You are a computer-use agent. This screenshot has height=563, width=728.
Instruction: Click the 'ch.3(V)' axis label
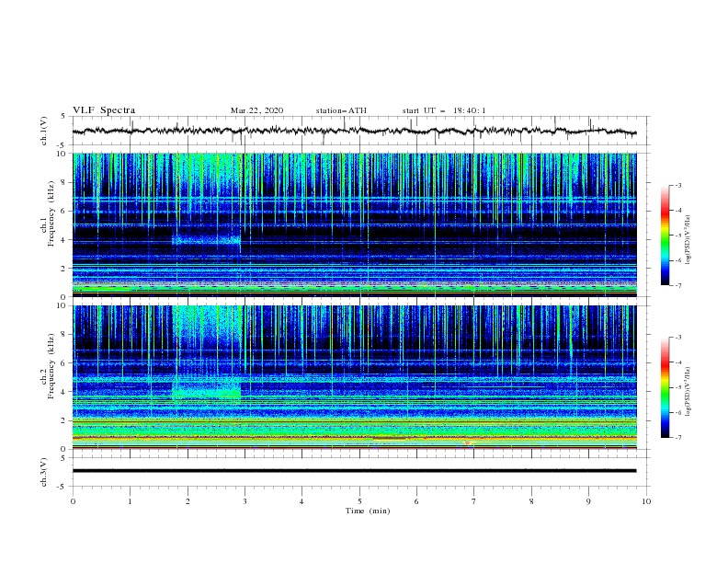click(44, 472)
